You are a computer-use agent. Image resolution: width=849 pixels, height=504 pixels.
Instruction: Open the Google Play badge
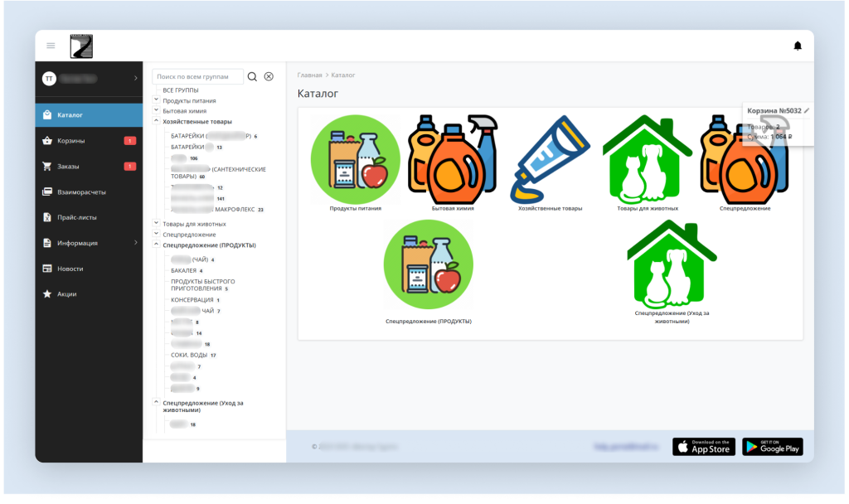772,447
